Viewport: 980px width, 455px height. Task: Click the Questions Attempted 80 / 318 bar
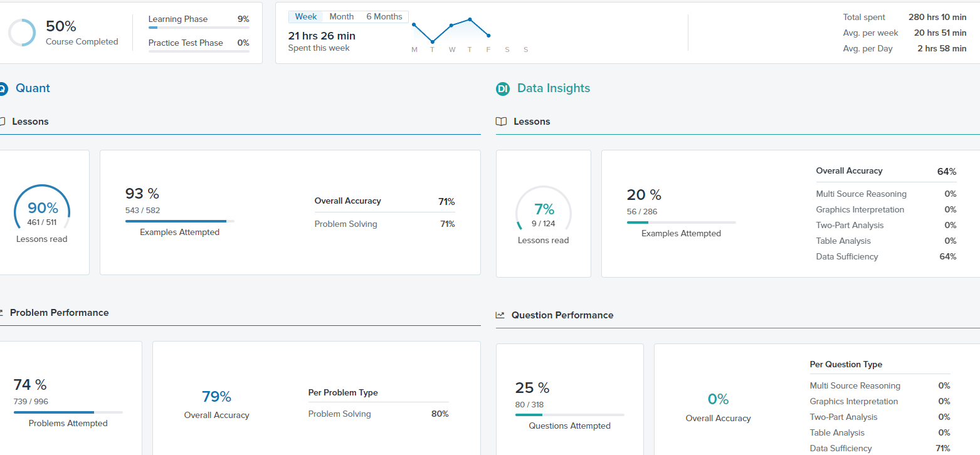pos(570,415)
